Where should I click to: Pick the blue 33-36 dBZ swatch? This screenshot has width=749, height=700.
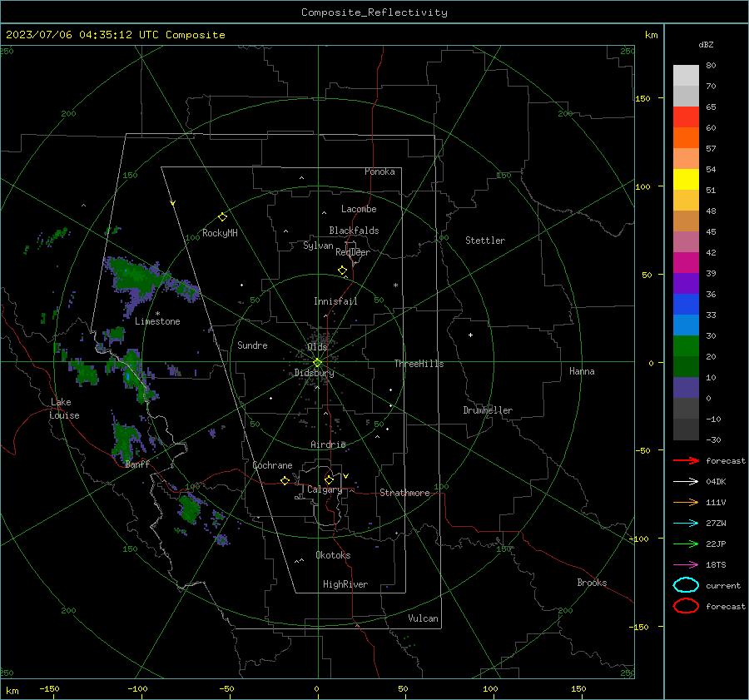coord(686,305)
